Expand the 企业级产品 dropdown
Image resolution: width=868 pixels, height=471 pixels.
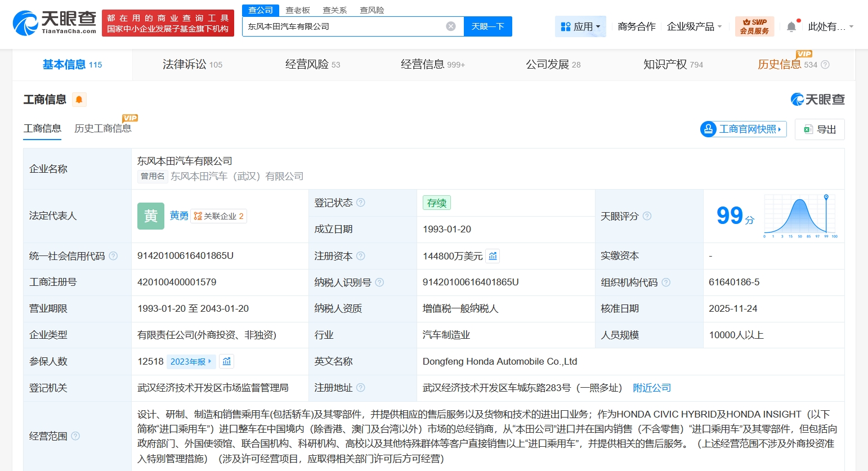point(694,26)
